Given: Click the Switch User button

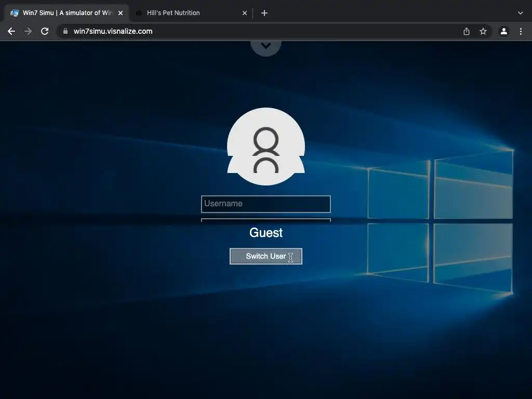Looking at the screenshot, I should tap(265, 256).
